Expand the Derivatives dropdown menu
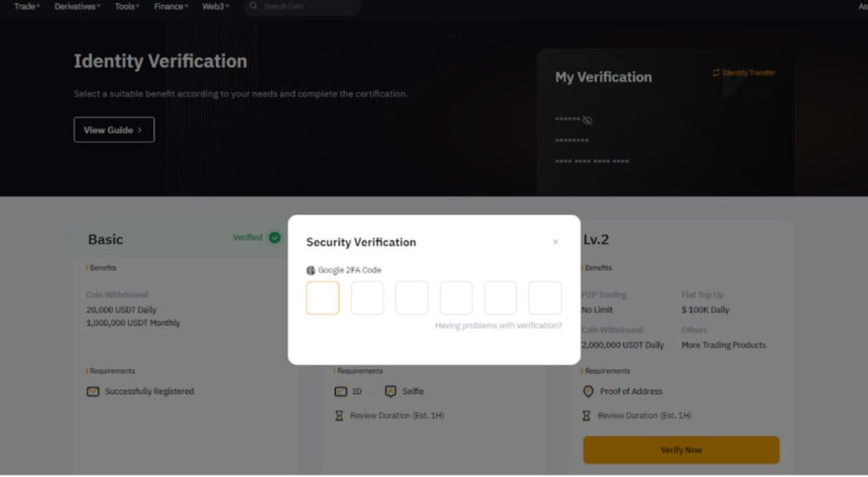The image size is (868, 477). click(77, 6)
